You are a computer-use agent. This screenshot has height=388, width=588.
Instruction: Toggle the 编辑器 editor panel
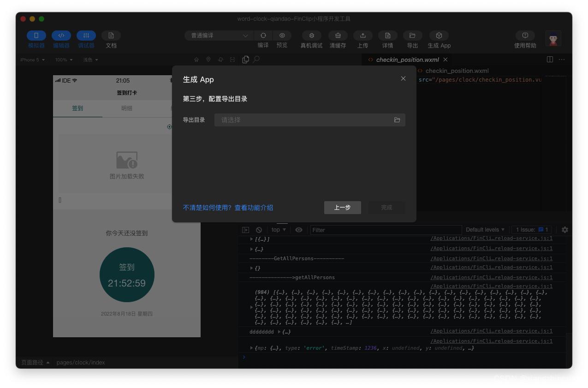[x=61, y=36]
